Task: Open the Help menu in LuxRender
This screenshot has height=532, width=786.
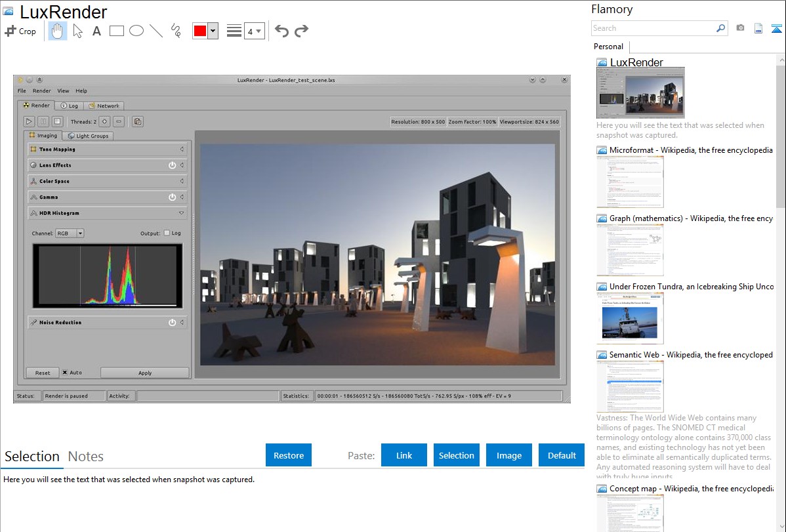Action: 81,91
